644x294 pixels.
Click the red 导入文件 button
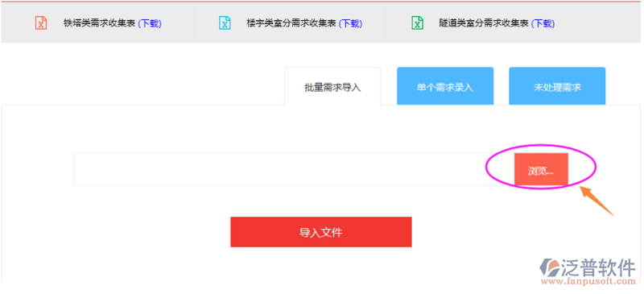pos(320,232)
